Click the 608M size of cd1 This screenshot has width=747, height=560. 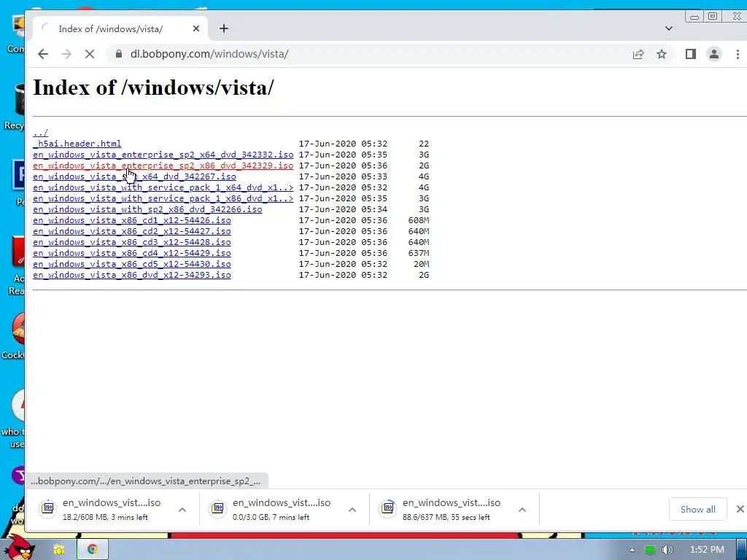click(x=419, y=220)
